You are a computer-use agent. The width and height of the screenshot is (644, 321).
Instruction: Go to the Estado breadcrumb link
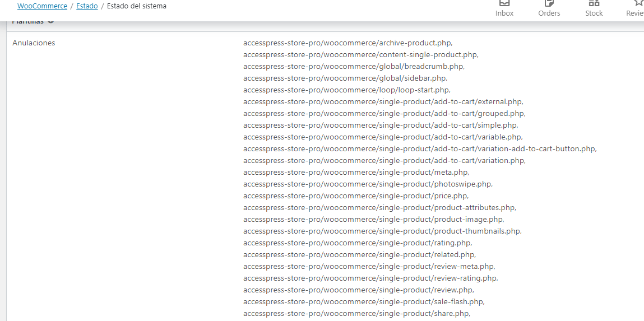click(x=87, y=6)
